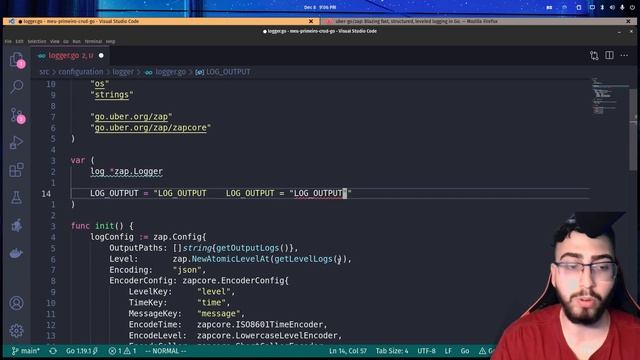This screenshot has height=360, width=640.
Task: Click the func init() line
Action: (102, 226)
